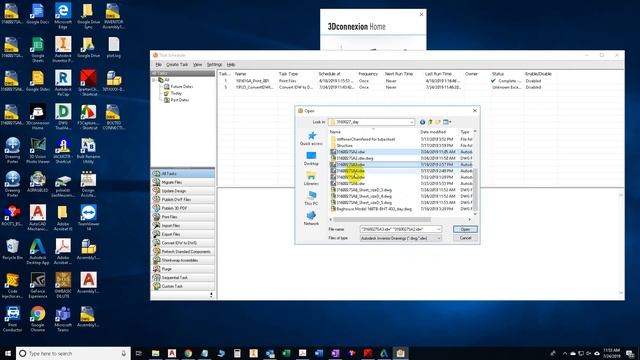Image resolution: width=640 pixels, height=360 pixels.
Task: Click Cancel button in Open dialog
Action: pyautogui.click(x=465, y=238)
